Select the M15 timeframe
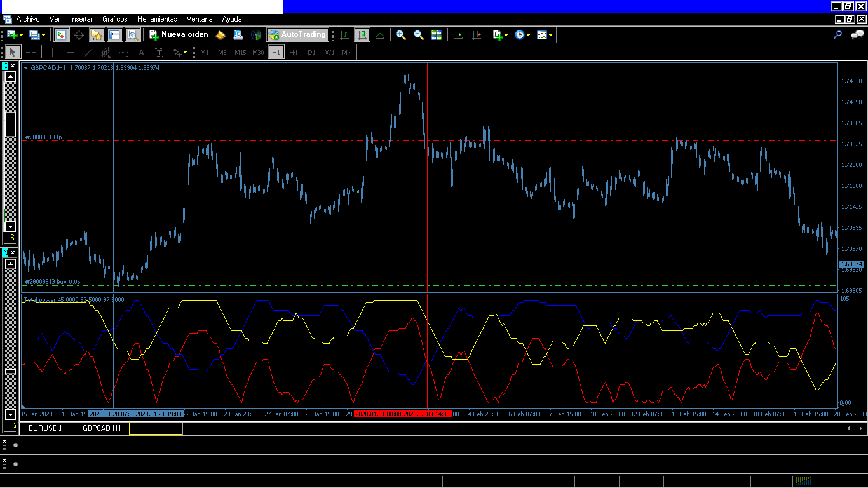Viewport: 868px width, 488px height. 240,52
